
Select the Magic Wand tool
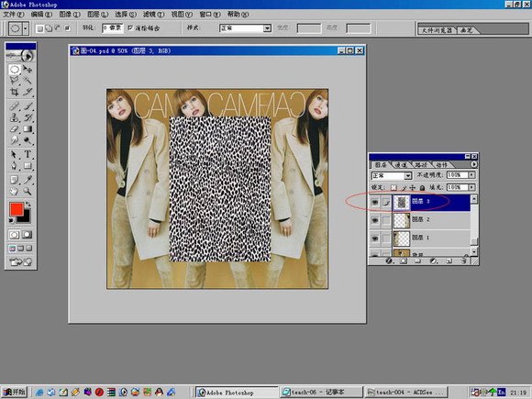pyautogui.click(x=28, y=81)
